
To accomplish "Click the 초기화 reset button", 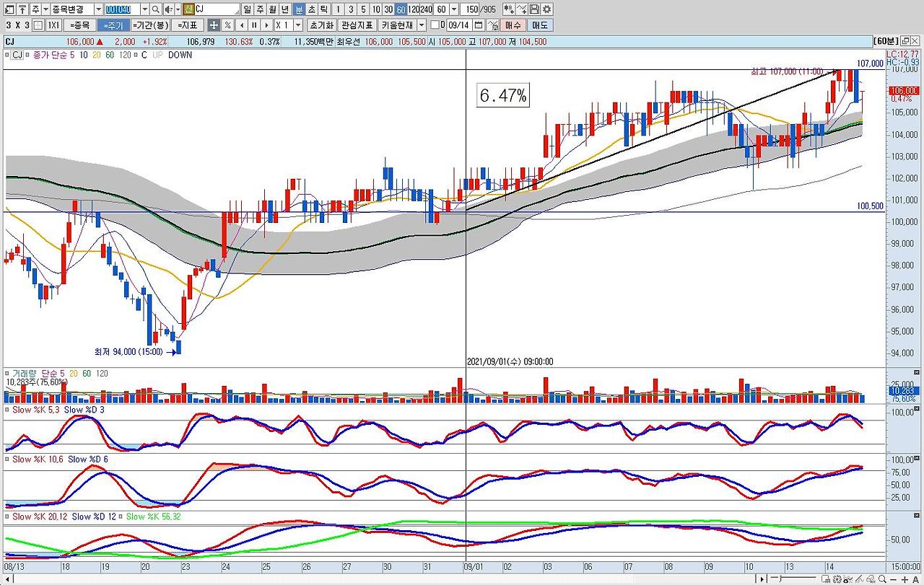I will coord(321,25).
